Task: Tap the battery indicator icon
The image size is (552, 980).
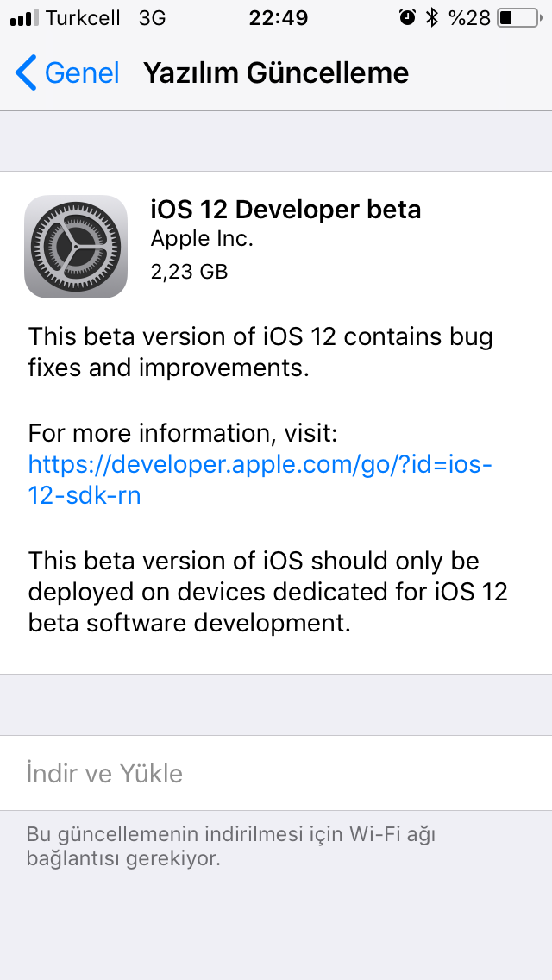Action: coord(519,17)
